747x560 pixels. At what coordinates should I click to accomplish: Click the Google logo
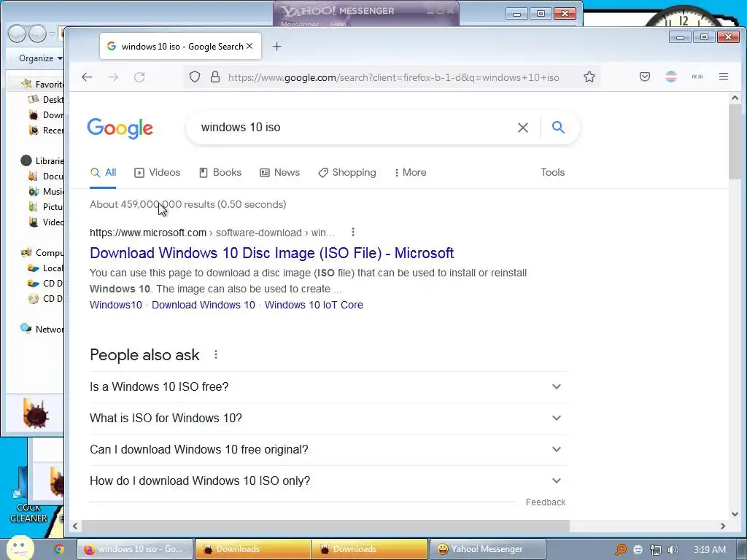(120, 128)
